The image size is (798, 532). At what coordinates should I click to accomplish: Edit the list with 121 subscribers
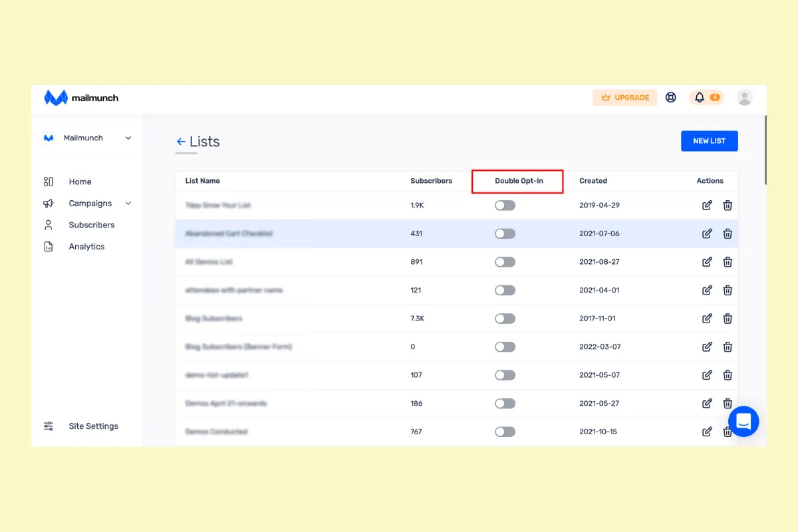click(707, 290)
